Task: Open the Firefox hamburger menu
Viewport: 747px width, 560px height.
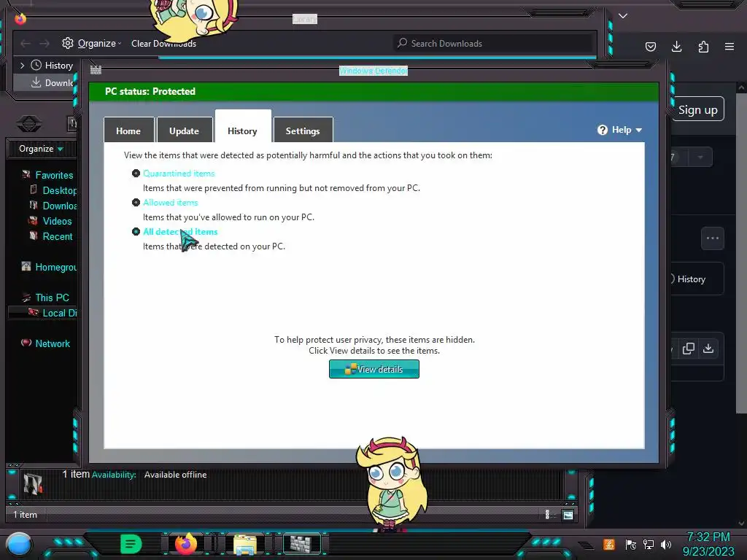Action: pos(729,47)
